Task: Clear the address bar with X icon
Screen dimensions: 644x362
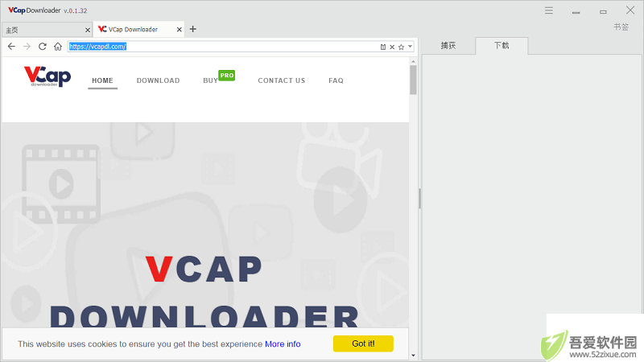Action: pyautogui.click(x=392, y=47)
